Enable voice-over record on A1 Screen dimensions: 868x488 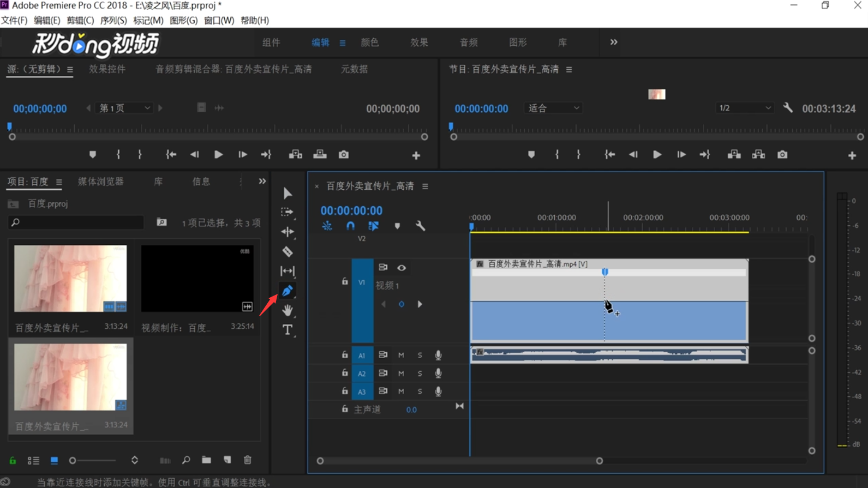coord(438,355)
